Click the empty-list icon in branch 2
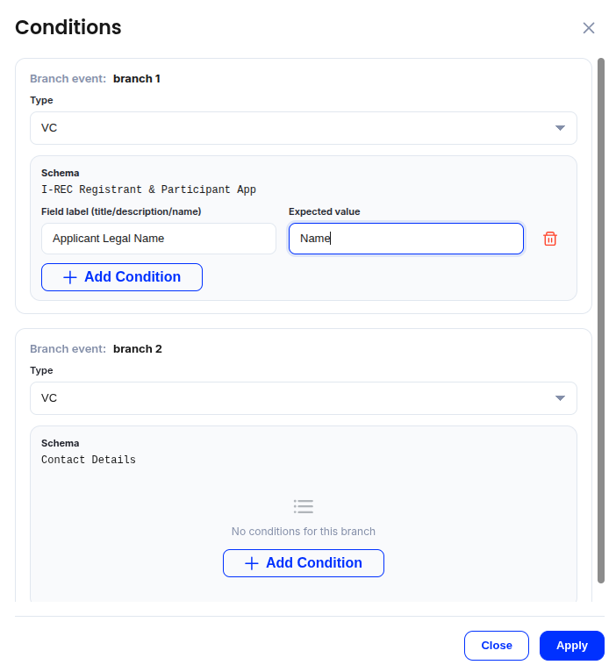 point(304,506)
